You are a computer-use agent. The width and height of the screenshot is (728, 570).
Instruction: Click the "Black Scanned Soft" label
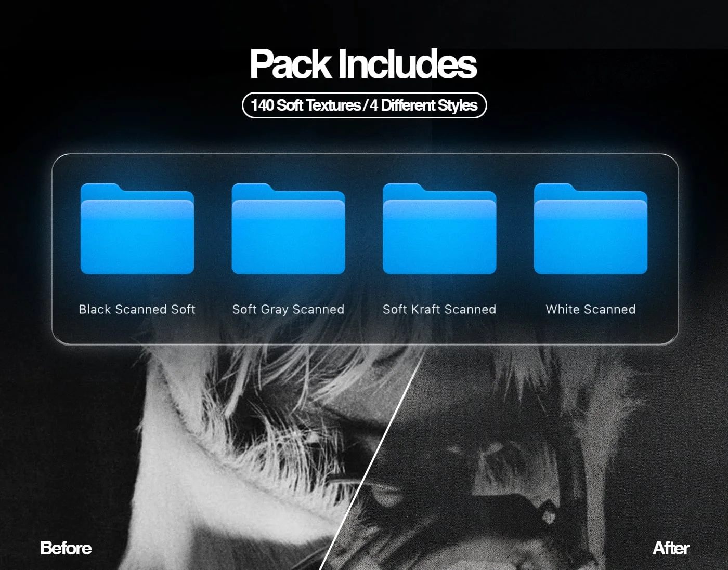(x=137, y=309)
